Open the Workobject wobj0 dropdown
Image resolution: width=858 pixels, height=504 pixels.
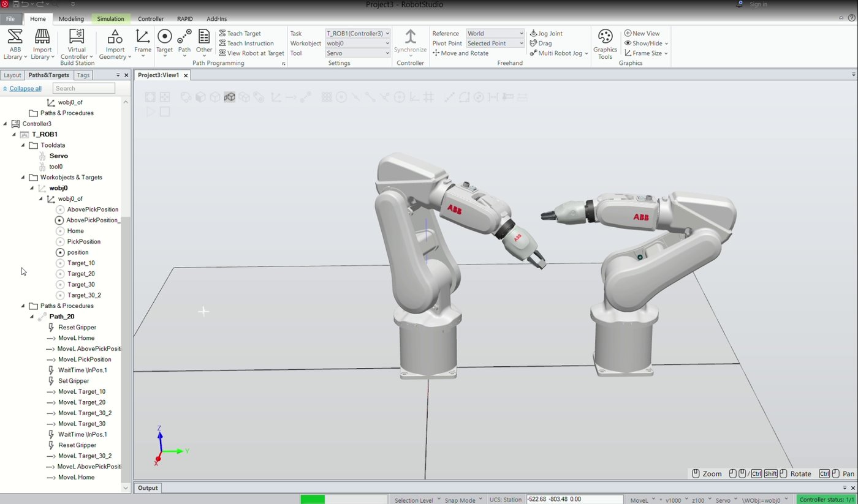357,43
